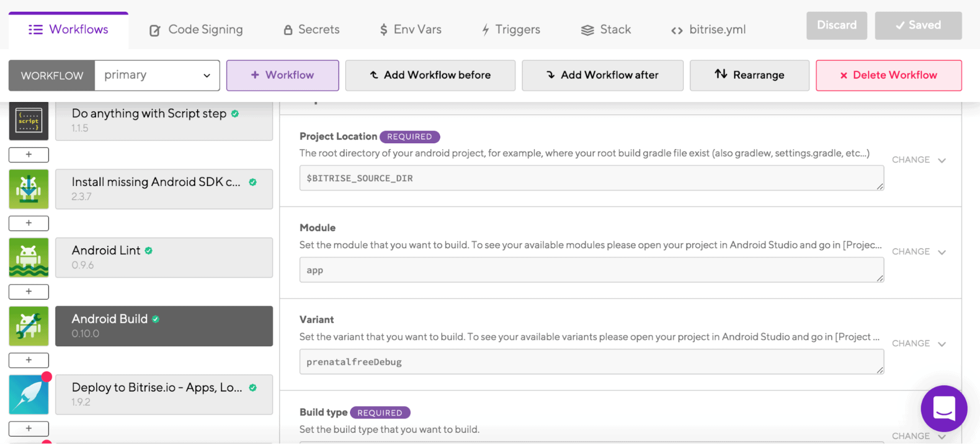The image size is (980, 444).
Task: Click the Android Build step icon
Action: coord(29,326)
